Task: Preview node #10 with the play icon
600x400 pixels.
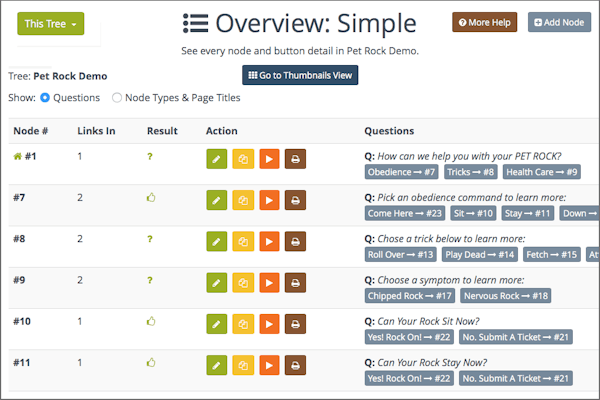Action: point(269,324)
